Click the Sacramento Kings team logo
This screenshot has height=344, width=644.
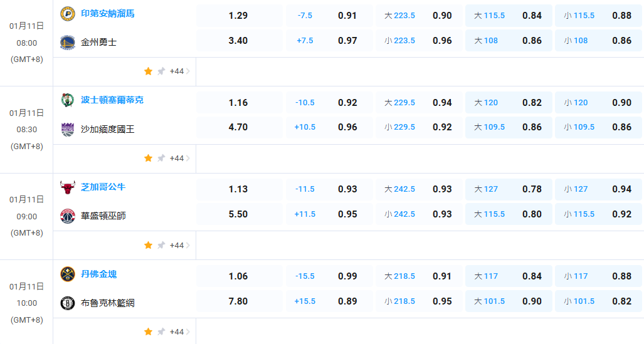67,129
